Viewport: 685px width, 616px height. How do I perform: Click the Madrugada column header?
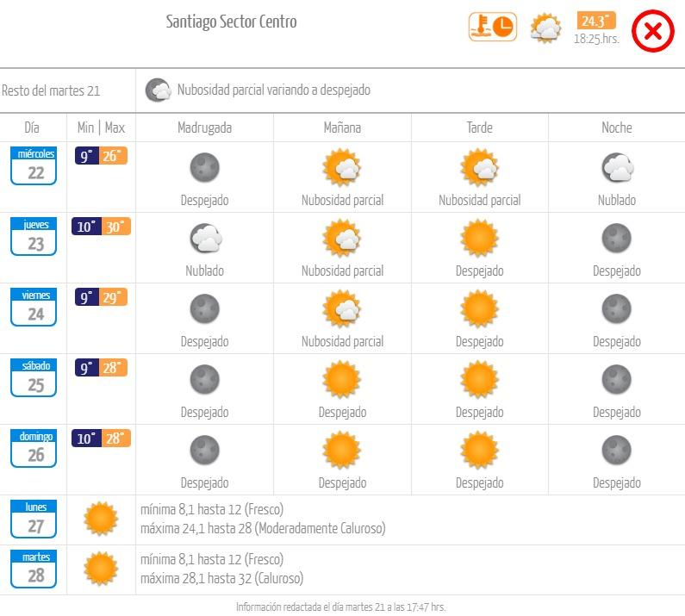204,128
